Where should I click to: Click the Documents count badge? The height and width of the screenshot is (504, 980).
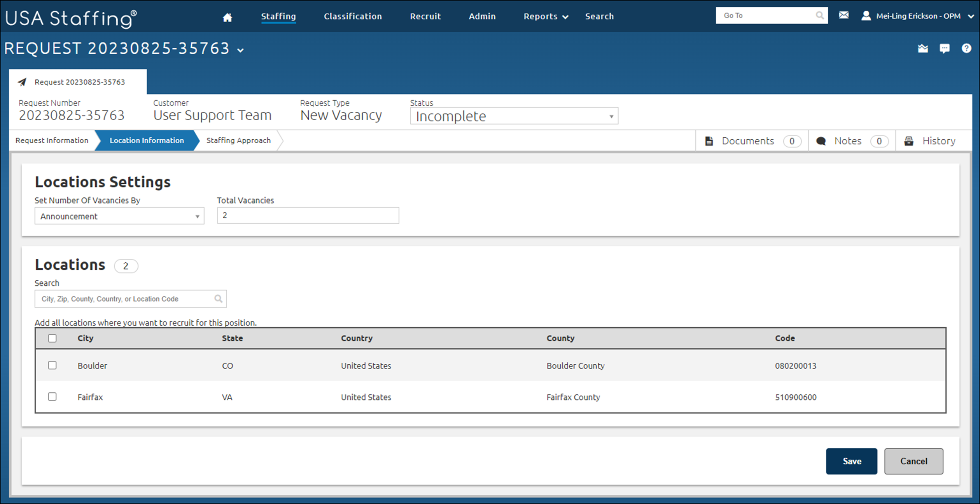(x=792, y=141)
